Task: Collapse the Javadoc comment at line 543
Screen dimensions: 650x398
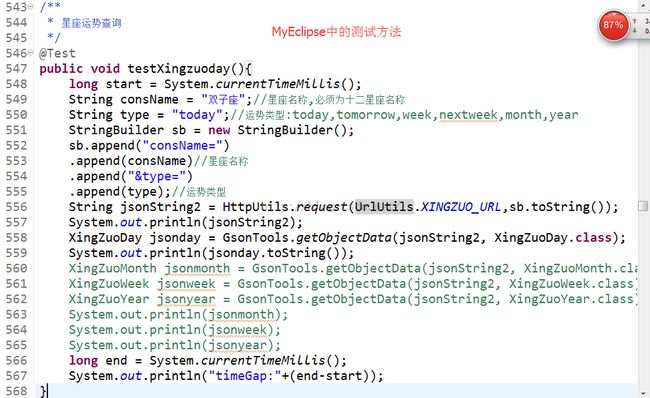Action: pyautogui.click(x=30, y=7)
